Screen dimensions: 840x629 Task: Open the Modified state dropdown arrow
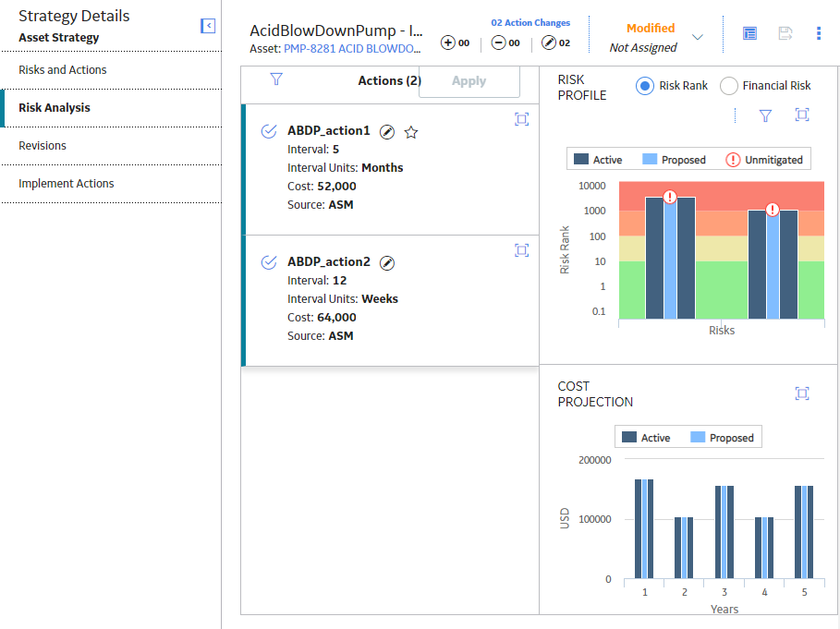coord(698,37)
